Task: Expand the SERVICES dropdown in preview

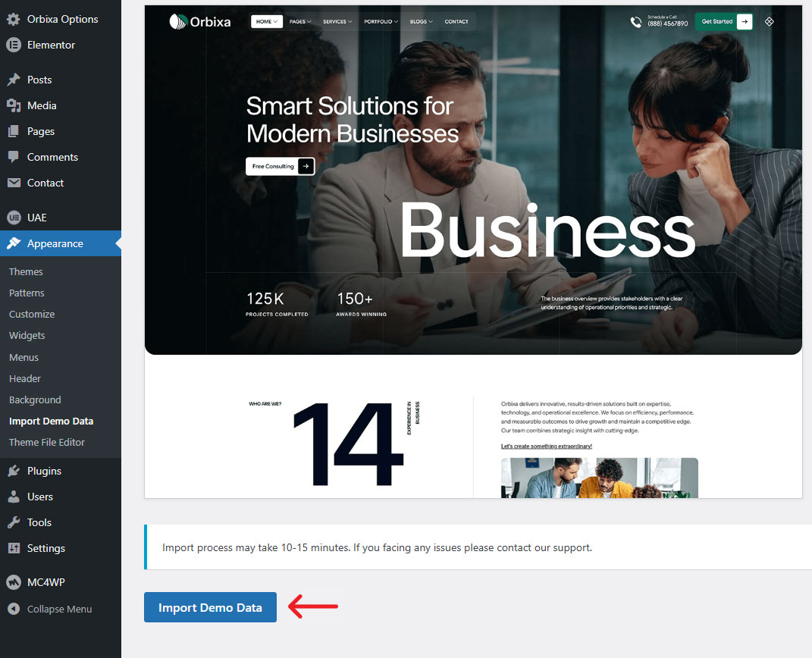Action: click(337, 22)
